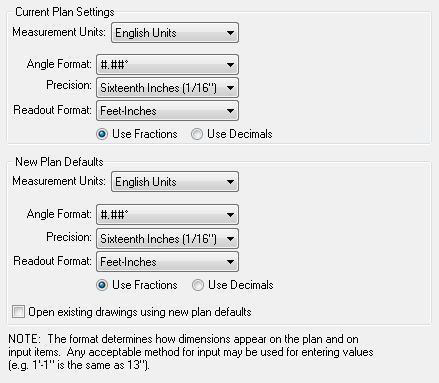Expand Angle Format dropdown under New Plan Defaults

point(167,214)
